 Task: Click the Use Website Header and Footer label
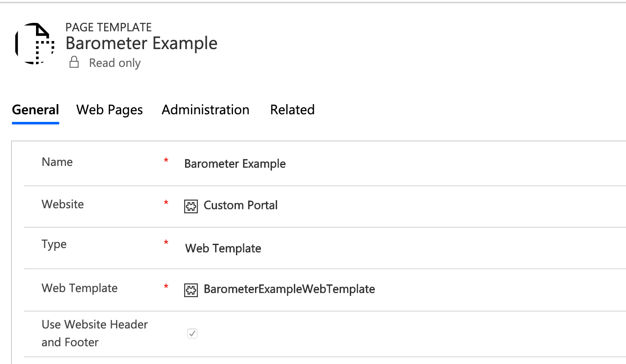click(x=94, y=333)
